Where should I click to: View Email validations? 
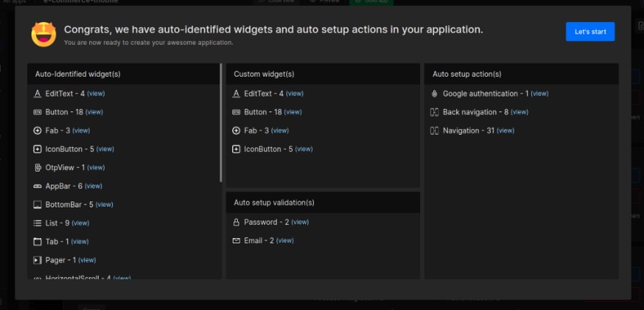pos(285,240)
